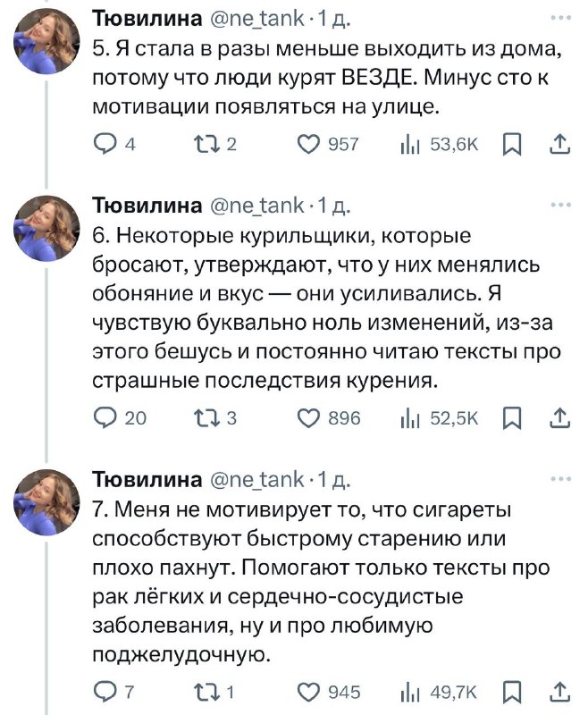588x715 pixels.
Task: Open the profile avatar beside tweet 5
Action: coord(46,41)
